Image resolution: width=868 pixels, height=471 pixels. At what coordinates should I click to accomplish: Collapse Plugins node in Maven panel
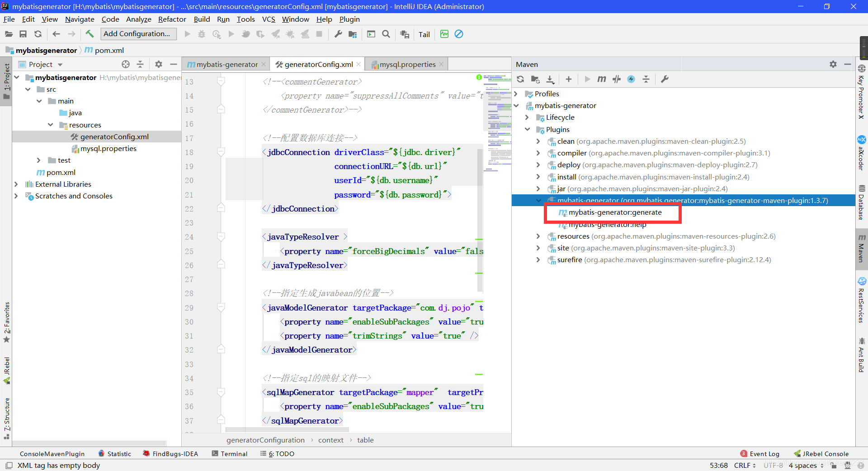pyautogui.click(x=527, y=129)
